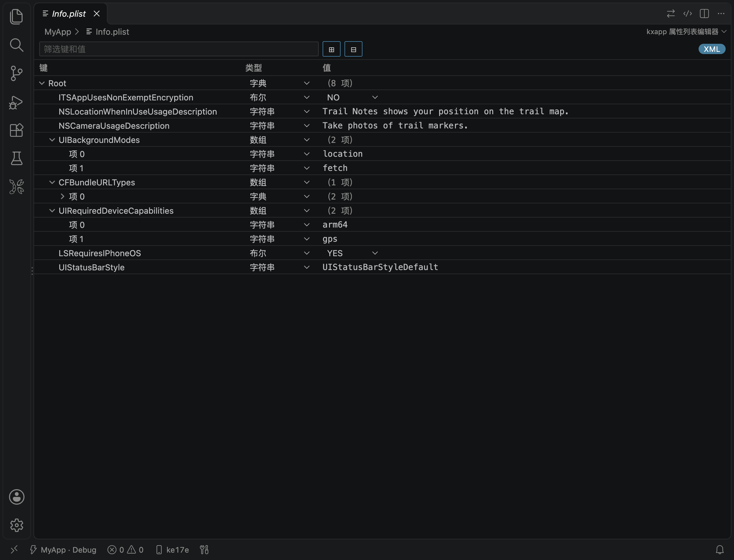Open the leaf branch sidebar icon
This screenshot has width=734, height=560.
click(16, 187)
